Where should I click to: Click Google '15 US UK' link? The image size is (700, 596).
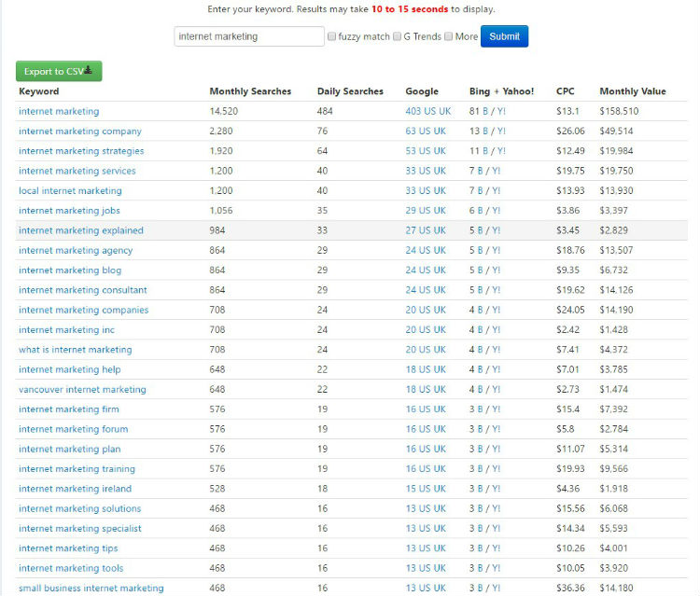[x=426, y=489]
